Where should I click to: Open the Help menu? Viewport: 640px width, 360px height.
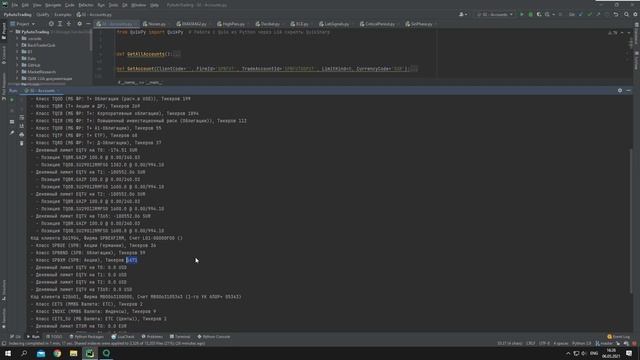(x=154, y=5)
